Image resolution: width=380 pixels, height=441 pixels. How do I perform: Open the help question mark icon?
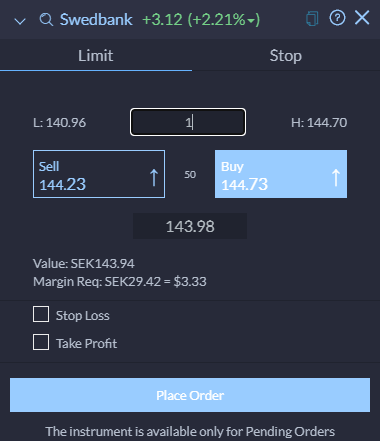pyautogui.click(x=337, y=18)
